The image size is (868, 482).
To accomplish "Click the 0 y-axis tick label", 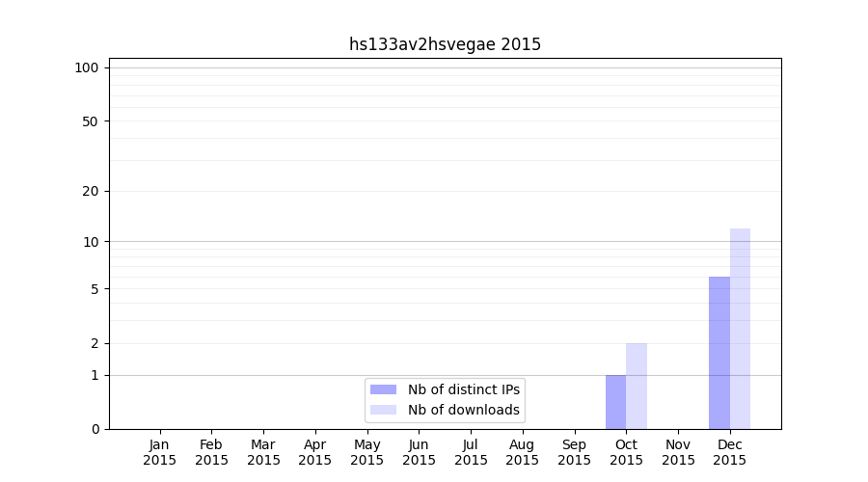I will (x=94, y=429).
